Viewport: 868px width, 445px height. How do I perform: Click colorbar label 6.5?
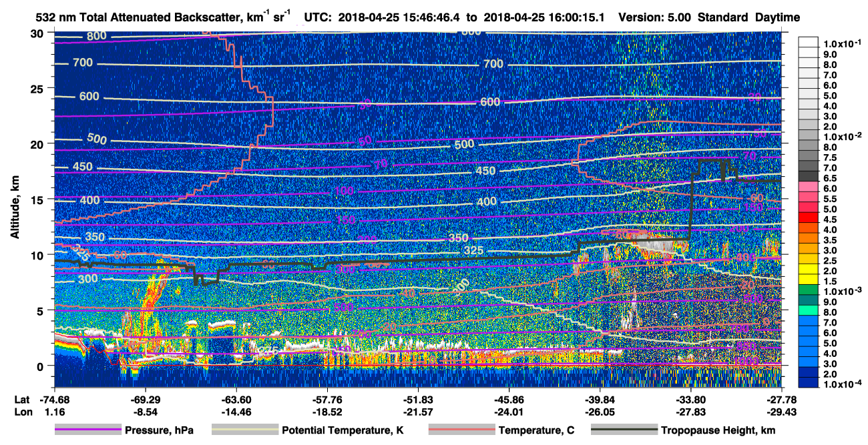tap(830, 178)
